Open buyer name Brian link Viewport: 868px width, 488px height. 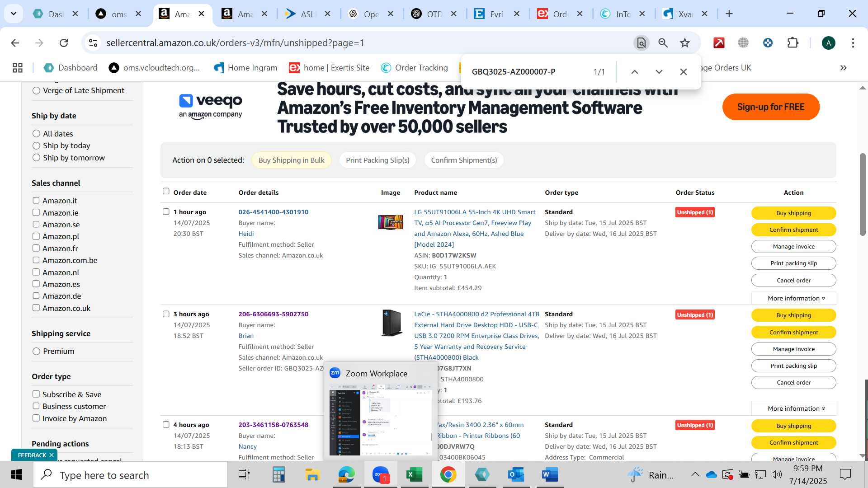click(x=246, y=336)
